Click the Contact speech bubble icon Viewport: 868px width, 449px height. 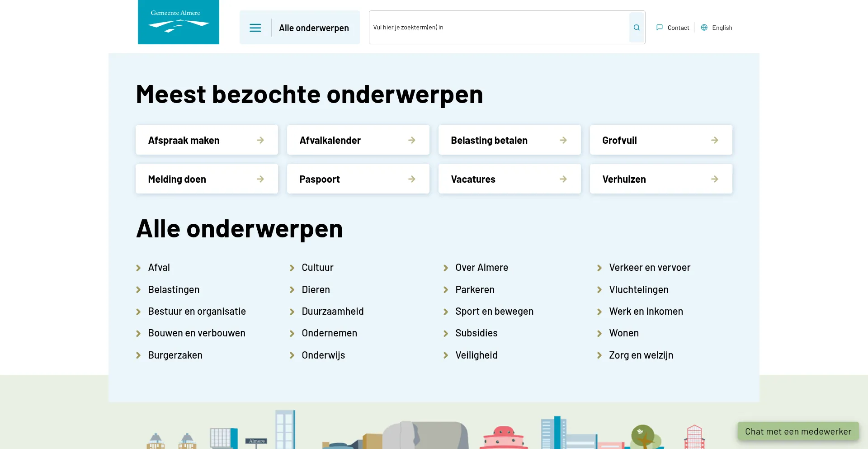660,28
